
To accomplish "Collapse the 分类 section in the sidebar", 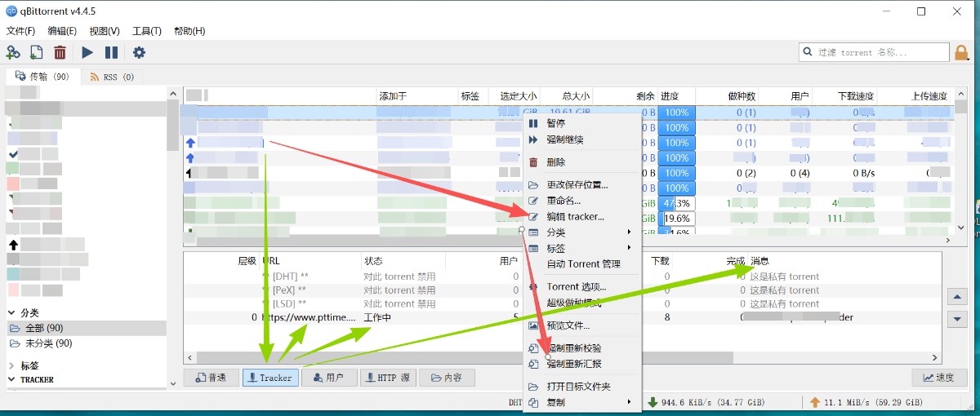I will (11, 313).
